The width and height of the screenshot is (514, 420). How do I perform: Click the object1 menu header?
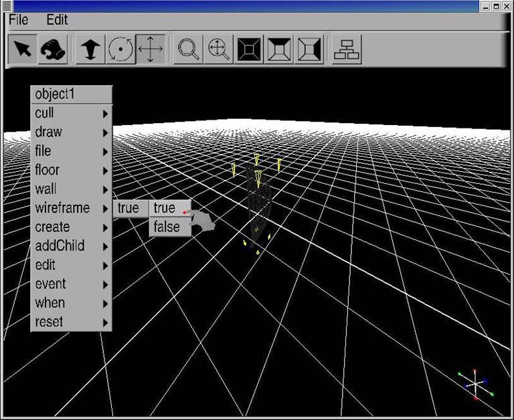point(72,94)
